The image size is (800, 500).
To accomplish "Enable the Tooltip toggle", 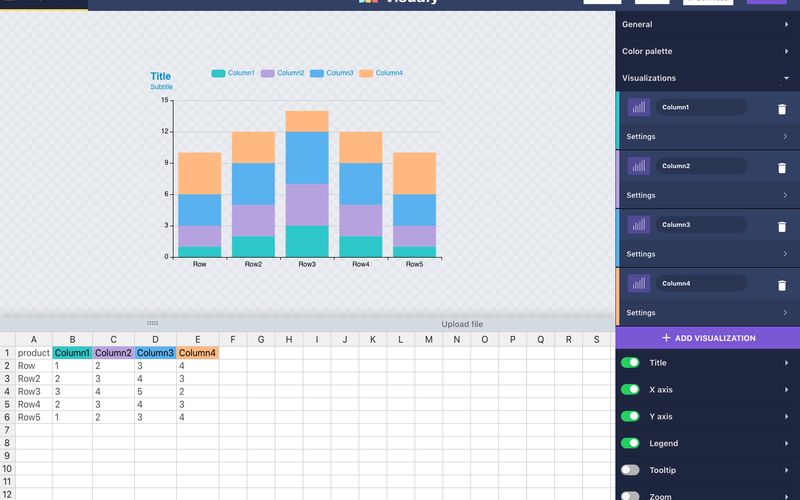I will tap(630, 470).
